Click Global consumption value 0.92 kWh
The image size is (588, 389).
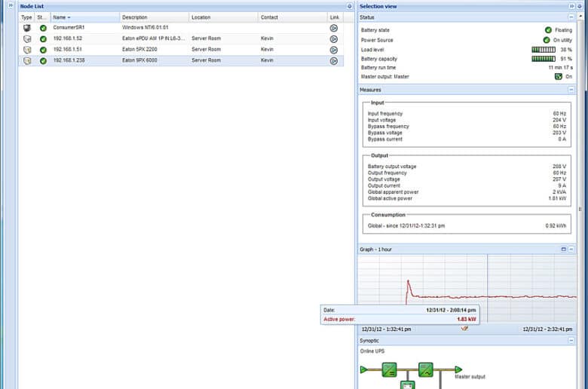tap(556, 226)
